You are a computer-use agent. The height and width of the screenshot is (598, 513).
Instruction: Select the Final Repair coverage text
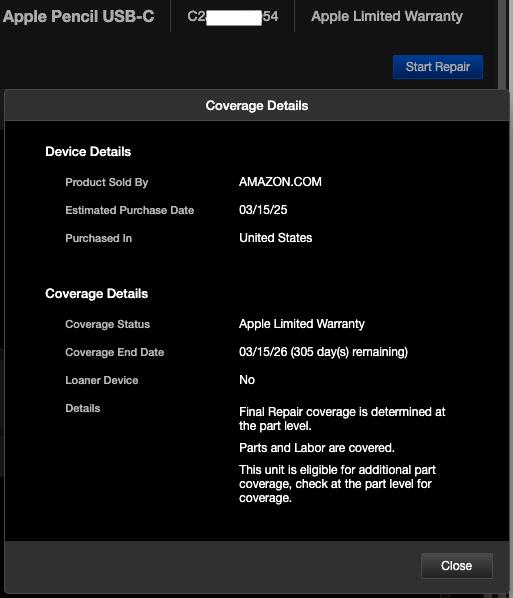point(342,419)
